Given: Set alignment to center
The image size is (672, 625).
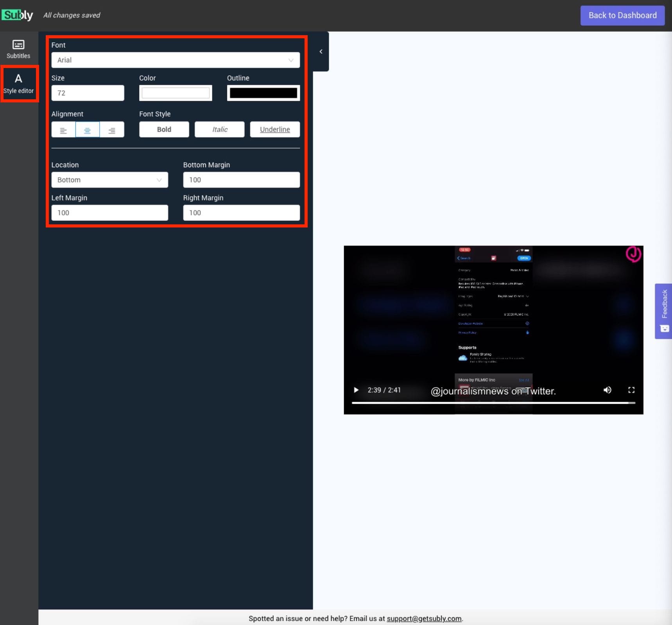Looking at the screenshot, I should tap(88, 130).
